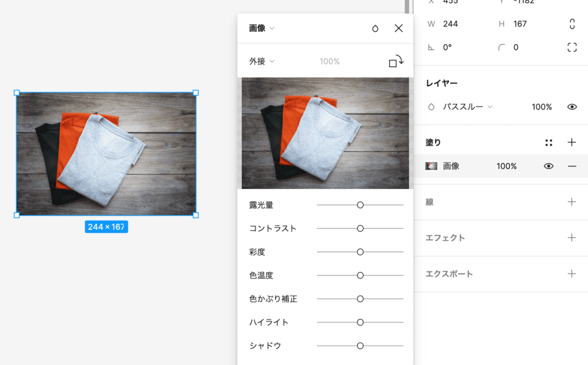Screen dimensions: 588x365
Task: Remove the 画像 fill with minus icon
Action: pyautogui.click(x=571, y=166)
